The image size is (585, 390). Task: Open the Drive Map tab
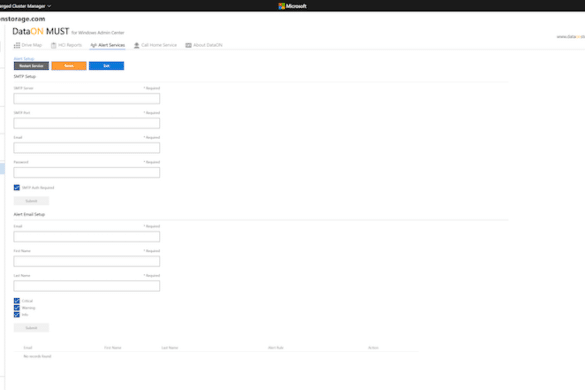pyautogui.click(x=28, y=45)
